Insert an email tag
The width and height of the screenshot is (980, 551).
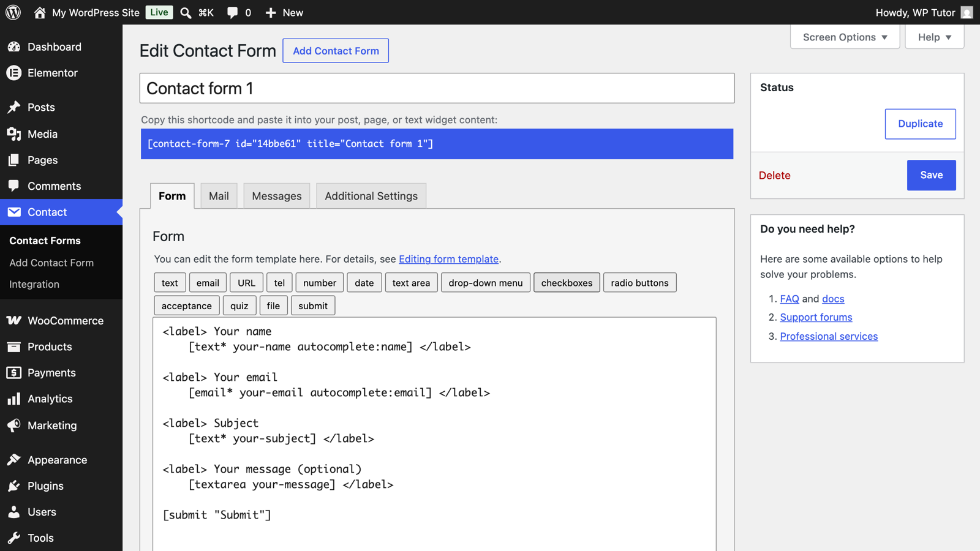(x=208, y=283)
